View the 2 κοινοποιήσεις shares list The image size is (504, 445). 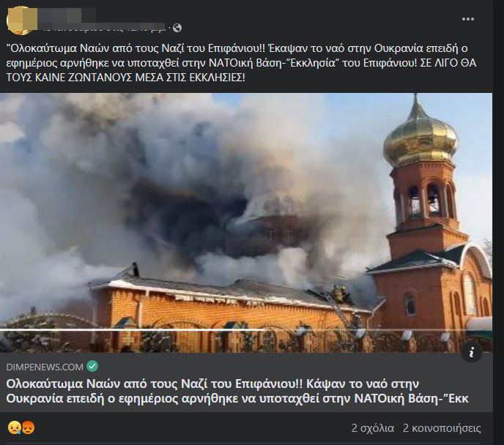442,428
